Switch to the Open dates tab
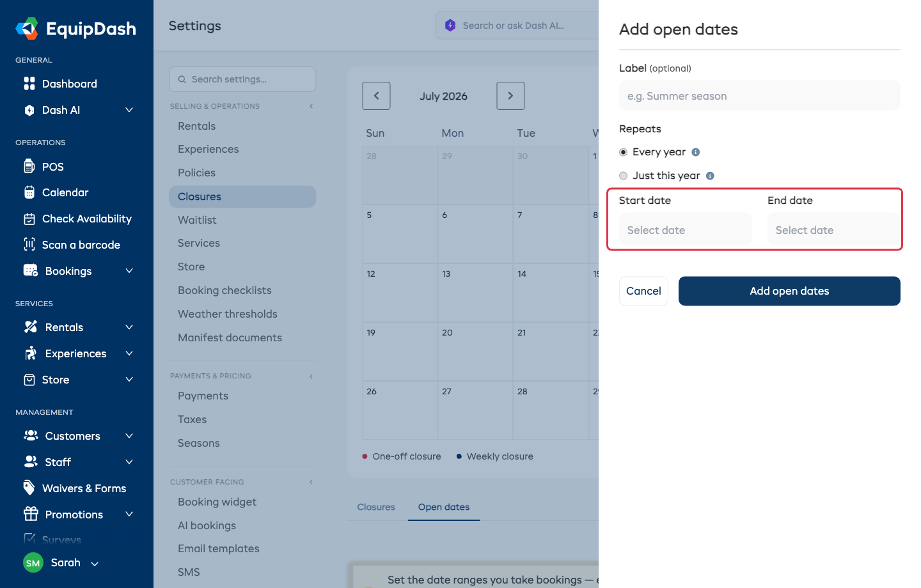 444,507
